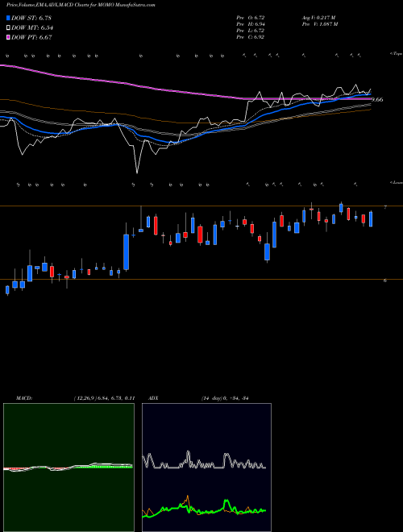Click the 'Pre C: 6.92' value

point(251,37)
